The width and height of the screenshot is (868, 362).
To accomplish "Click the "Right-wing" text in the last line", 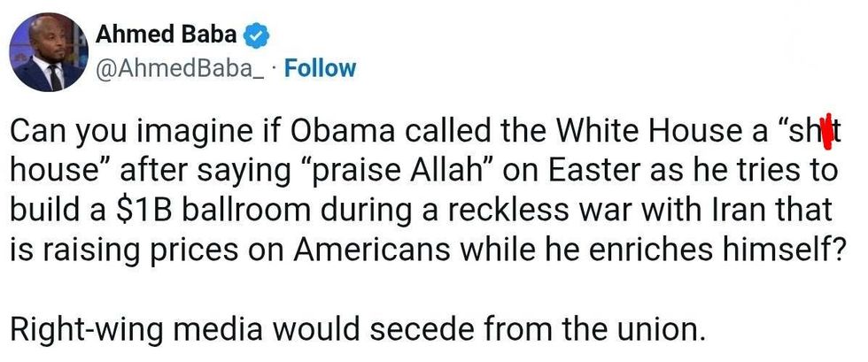I will 87,330.
